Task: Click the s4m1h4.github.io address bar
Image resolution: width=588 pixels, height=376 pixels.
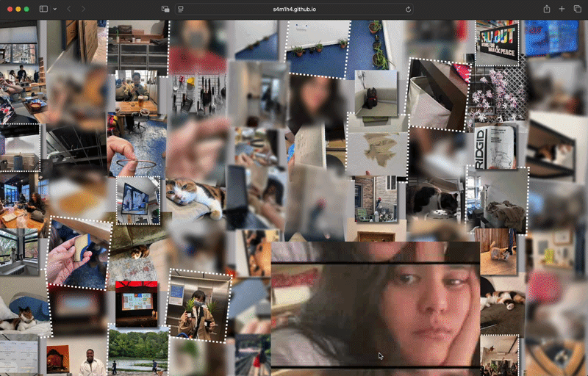Action: coord(294,9)
